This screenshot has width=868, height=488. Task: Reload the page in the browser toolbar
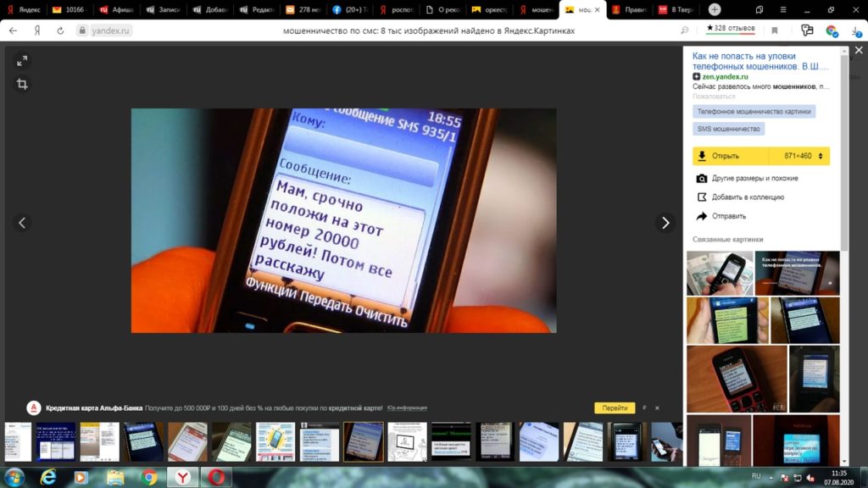[60, 30]
